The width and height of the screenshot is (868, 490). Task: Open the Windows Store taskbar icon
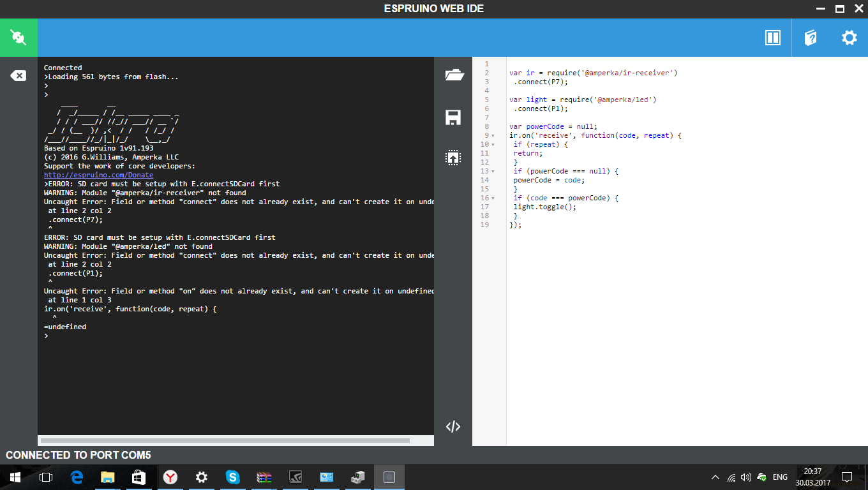138,477
